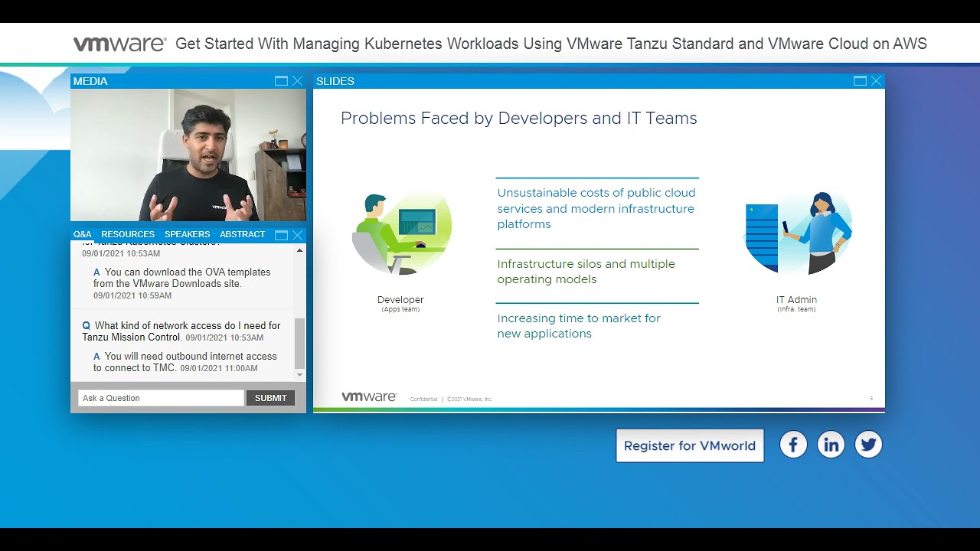The image size is (980, 551).
Task: Focus the Ask a Question field
Action: coord(161,398)
